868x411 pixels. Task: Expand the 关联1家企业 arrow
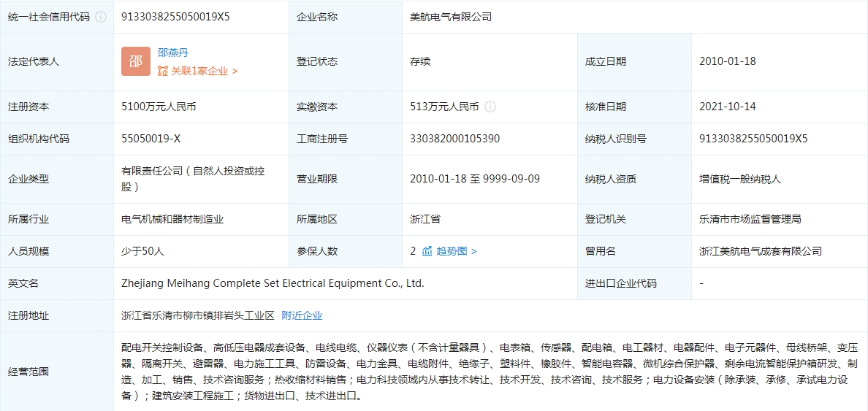coord(235,72)
